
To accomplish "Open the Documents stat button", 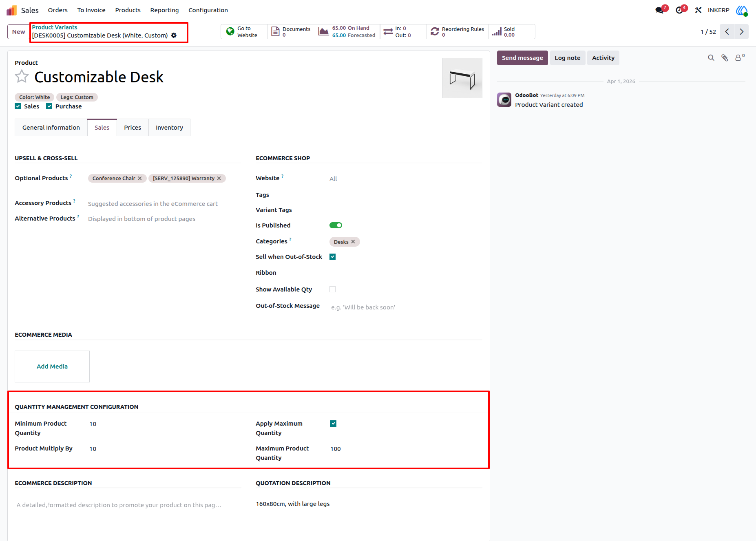I will pyautogui.click(x=291, y=32).
